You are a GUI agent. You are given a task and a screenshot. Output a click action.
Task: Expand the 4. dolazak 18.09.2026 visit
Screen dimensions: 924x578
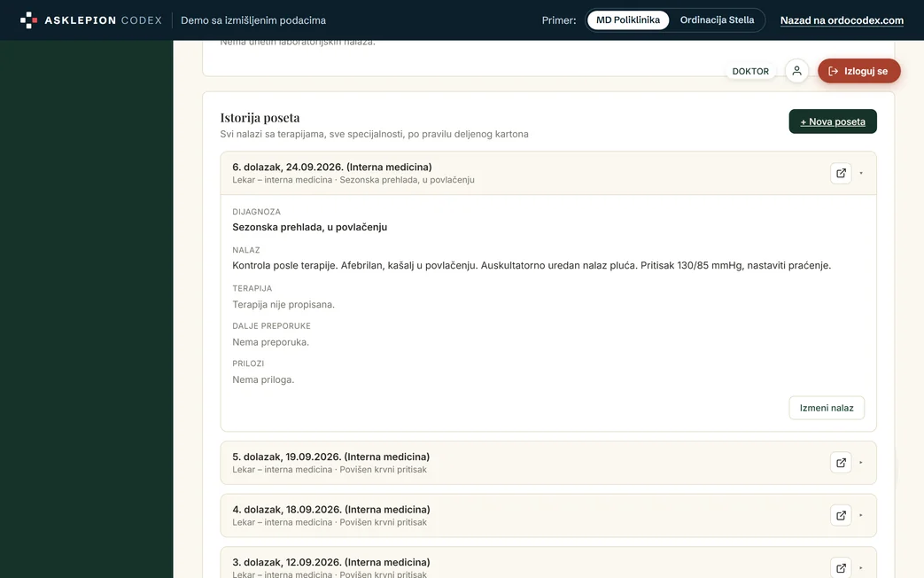click(861, 515)
